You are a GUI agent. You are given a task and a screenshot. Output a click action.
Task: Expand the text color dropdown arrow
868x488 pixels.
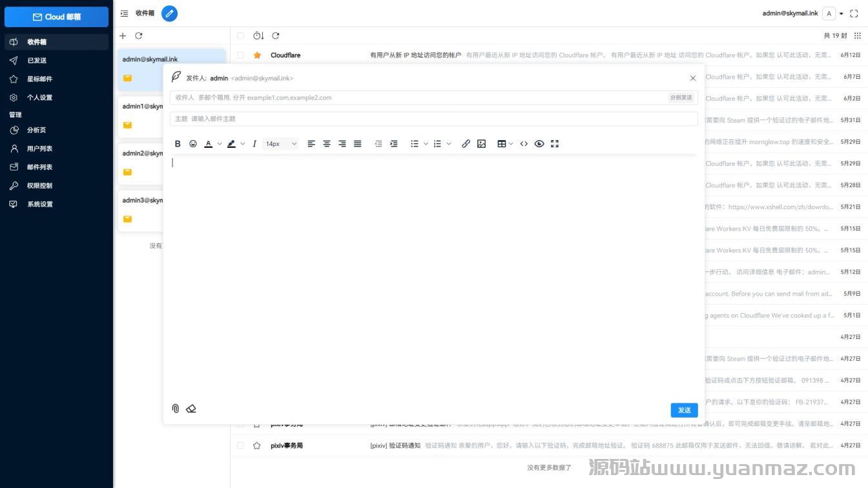point(220,144)
